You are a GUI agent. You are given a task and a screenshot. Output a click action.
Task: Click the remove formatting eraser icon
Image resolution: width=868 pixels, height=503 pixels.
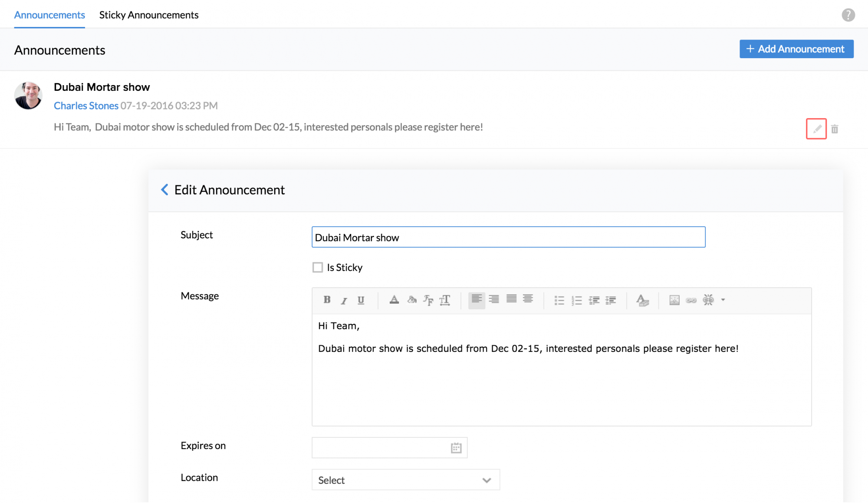(x=642, y=300)
